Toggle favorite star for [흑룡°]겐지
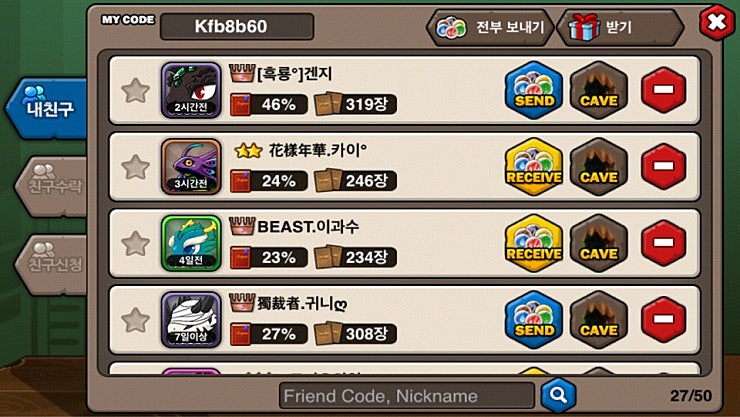Viewport: 740px width, 417px height. point(135,91)
